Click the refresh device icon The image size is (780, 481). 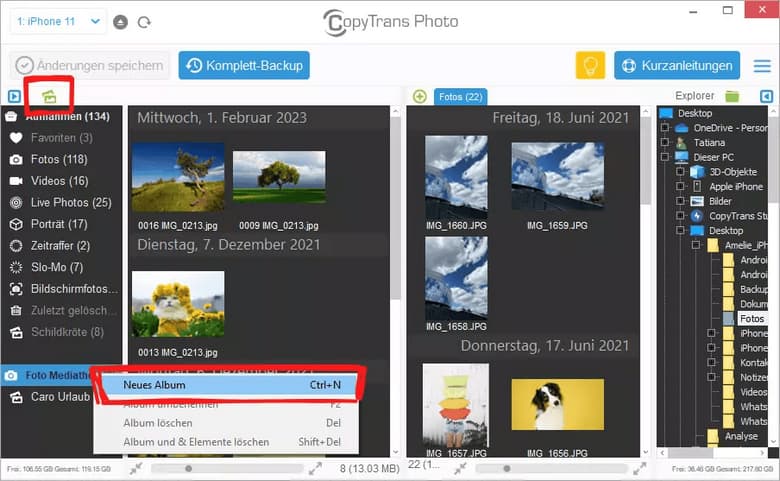click(144, 22)
